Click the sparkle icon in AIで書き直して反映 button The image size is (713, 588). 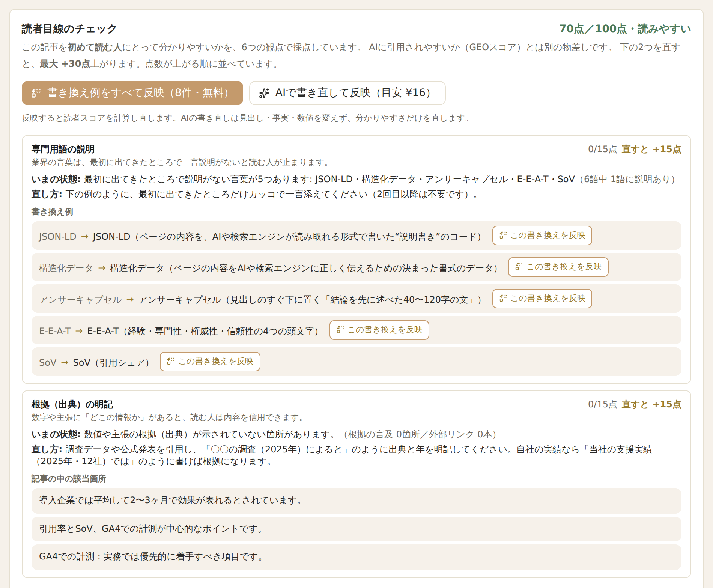(264, 93)
